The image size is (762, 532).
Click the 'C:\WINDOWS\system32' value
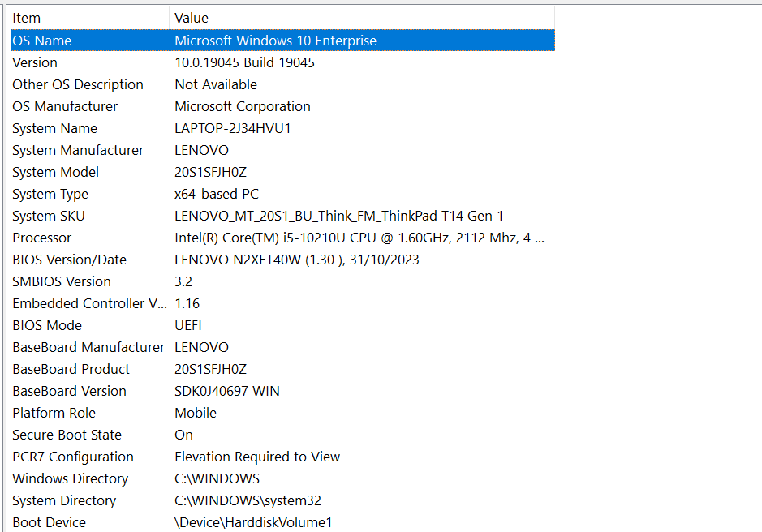[x=248, y=500]
